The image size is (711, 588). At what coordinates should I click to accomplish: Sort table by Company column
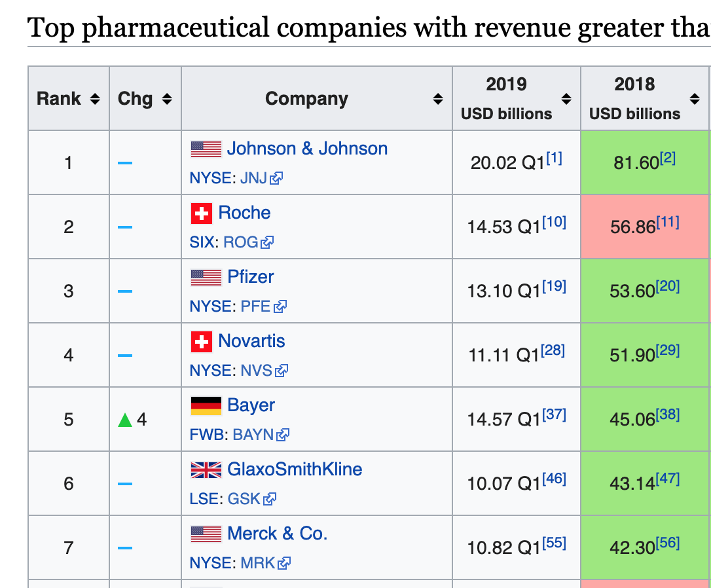438,99
